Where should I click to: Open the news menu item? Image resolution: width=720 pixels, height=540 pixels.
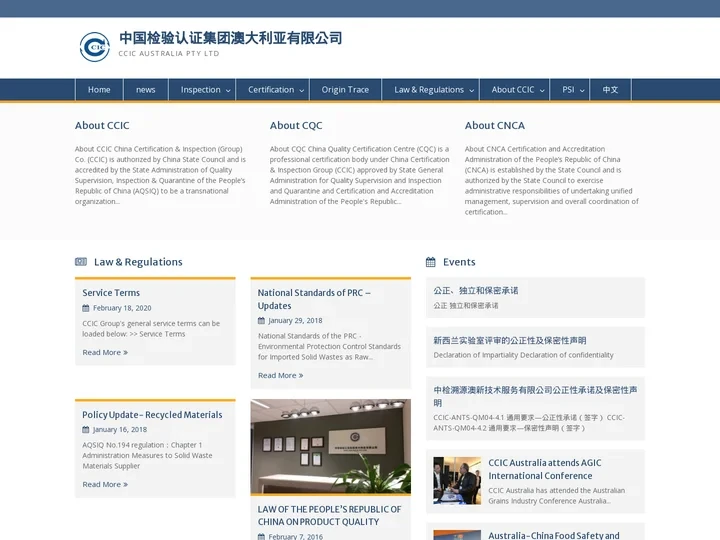point(146,90)
